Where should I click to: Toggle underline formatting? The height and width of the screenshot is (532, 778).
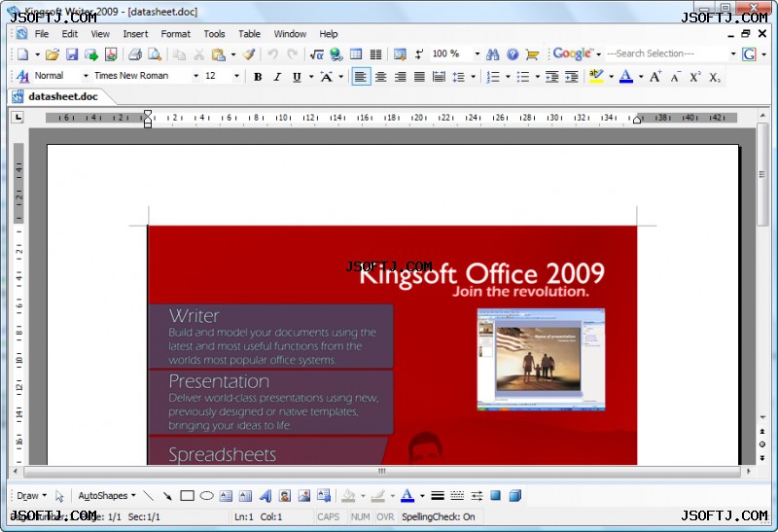click(x=297, y=77)
